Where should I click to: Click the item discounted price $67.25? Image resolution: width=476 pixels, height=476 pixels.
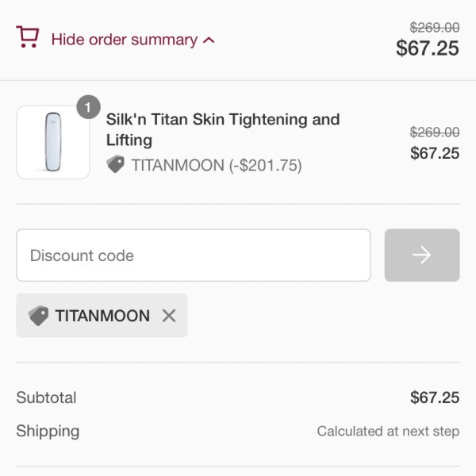(435, 153)
